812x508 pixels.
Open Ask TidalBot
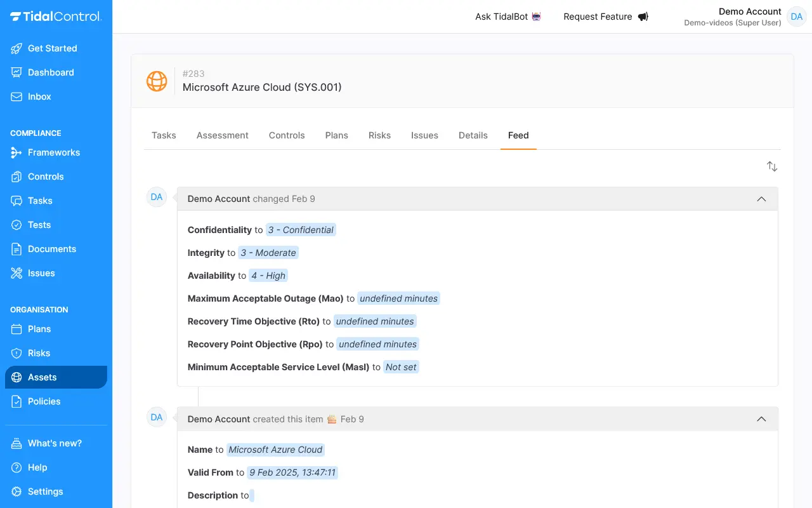coord(508,17)
